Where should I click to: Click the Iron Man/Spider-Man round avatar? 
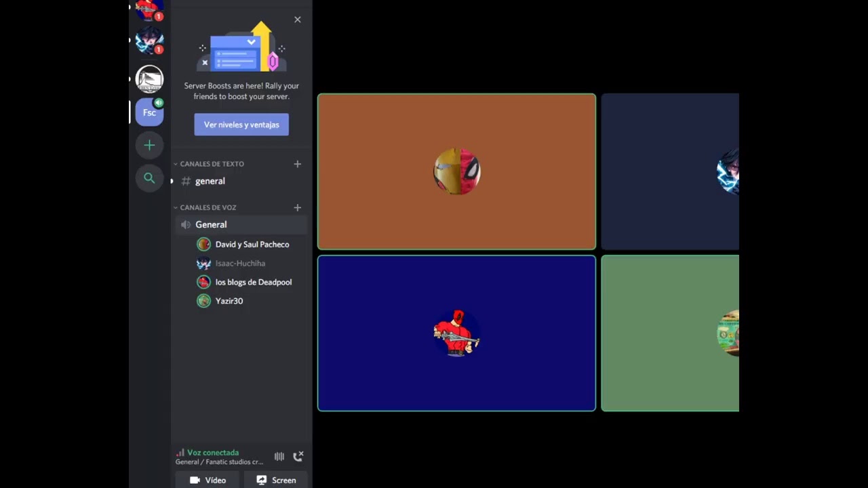tap(457, 171)
